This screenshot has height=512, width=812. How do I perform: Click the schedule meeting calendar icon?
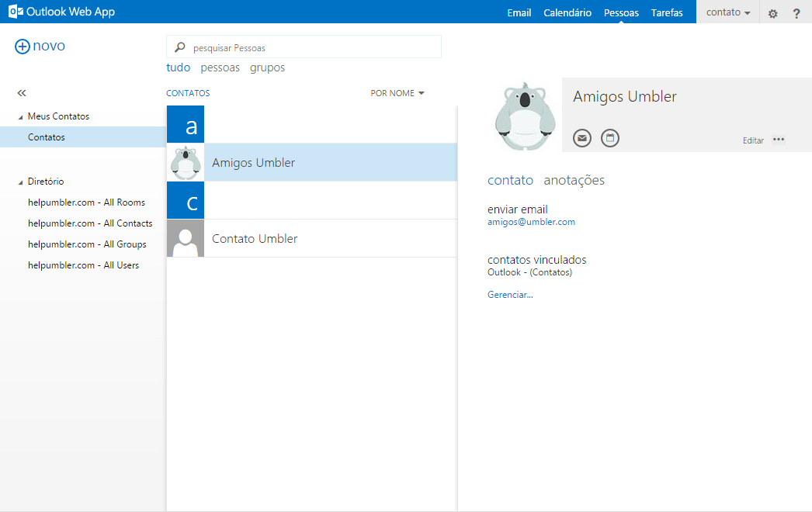(x=610, y=138)
